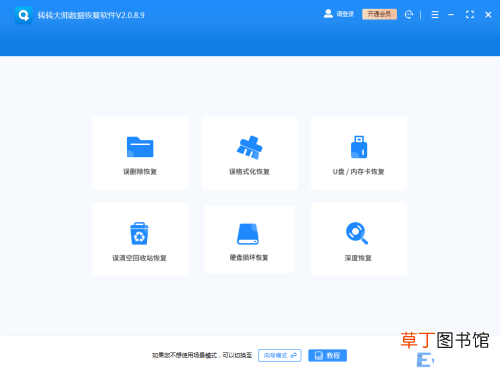Click the 误删除恢复 label text
Image resolution: width=500 pixels, height=375 pixels.
tap(140, 172)
